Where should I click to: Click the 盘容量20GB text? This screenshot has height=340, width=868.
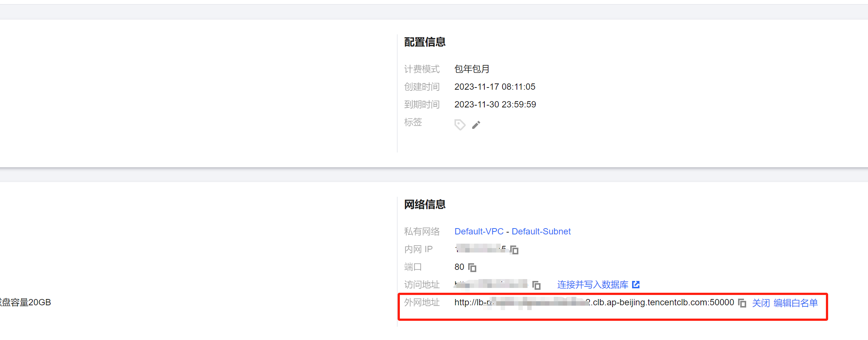[x=26, y=302]
